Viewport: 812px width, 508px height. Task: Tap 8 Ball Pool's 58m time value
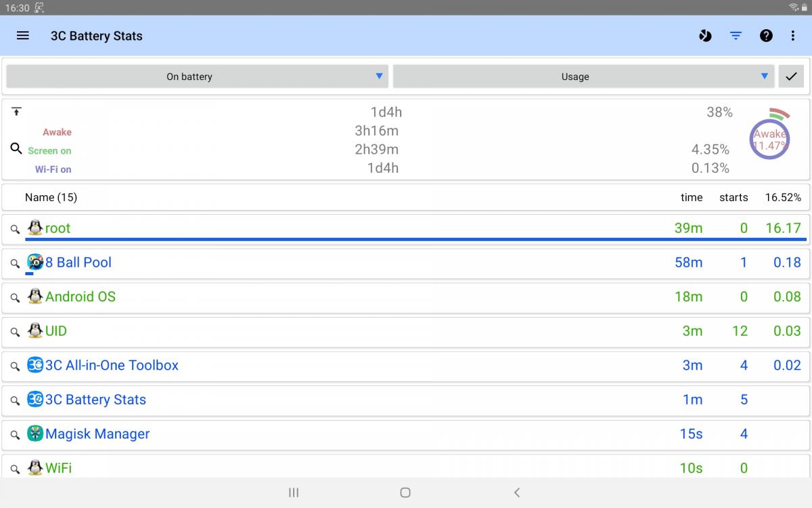click(689, 262)
